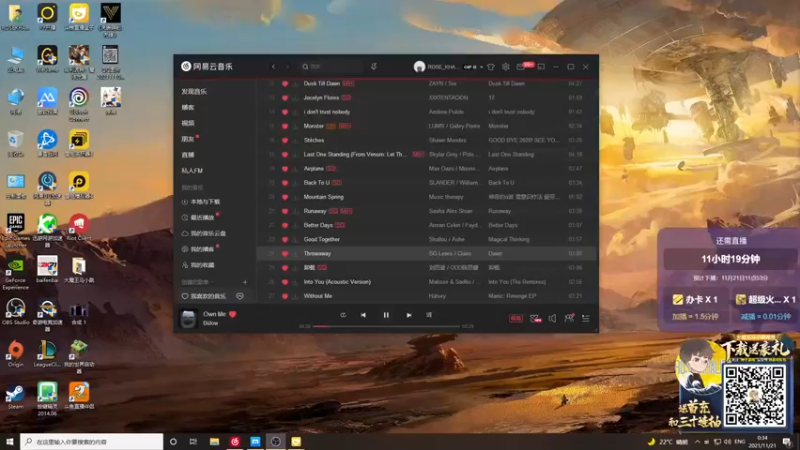
Task: Click the playback progress bar
Action: [x=386, y=326]
